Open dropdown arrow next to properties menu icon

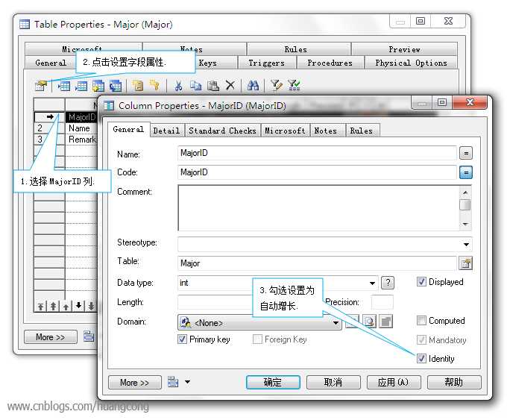coord(187,382)
